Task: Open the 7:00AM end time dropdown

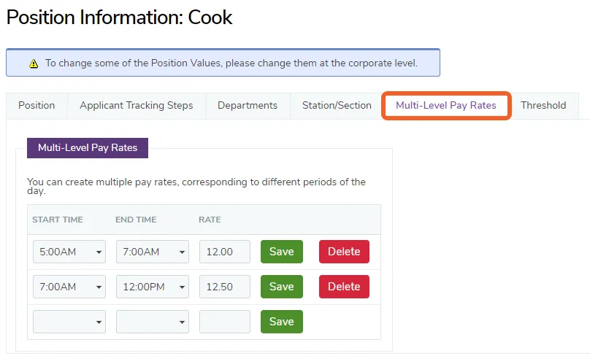Action: pos(153,252)
